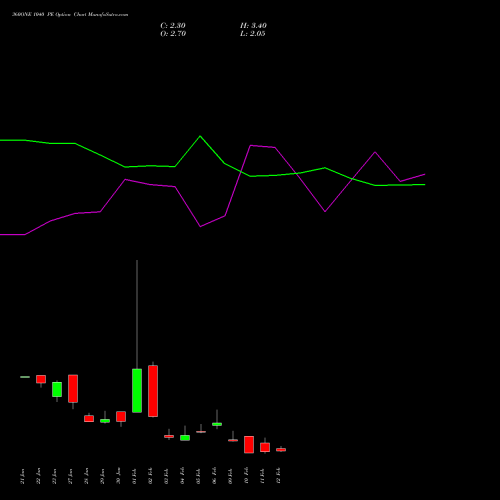Click the 27 Jan date label
The width and height of the screenshot is (500, 500).
pos(71,476)
